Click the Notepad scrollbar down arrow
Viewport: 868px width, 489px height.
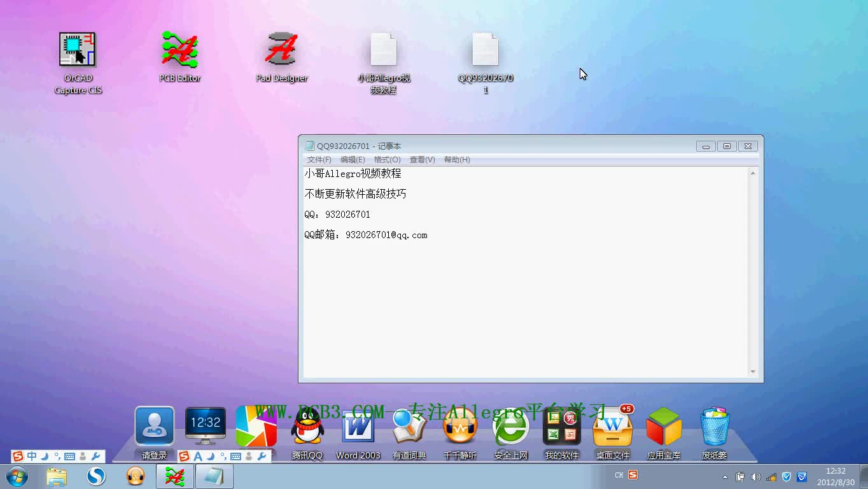[x=753, y=372]
